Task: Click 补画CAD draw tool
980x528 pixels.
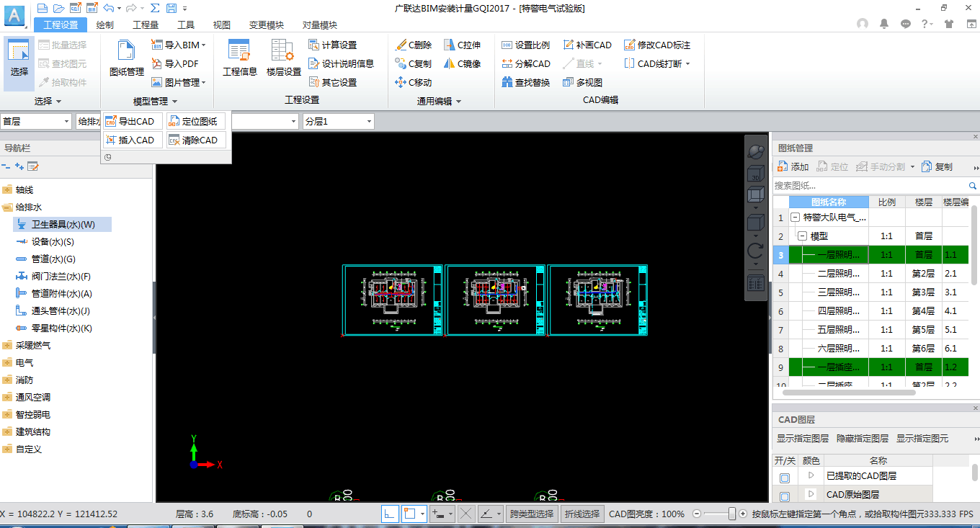Action: coord(587,45)
